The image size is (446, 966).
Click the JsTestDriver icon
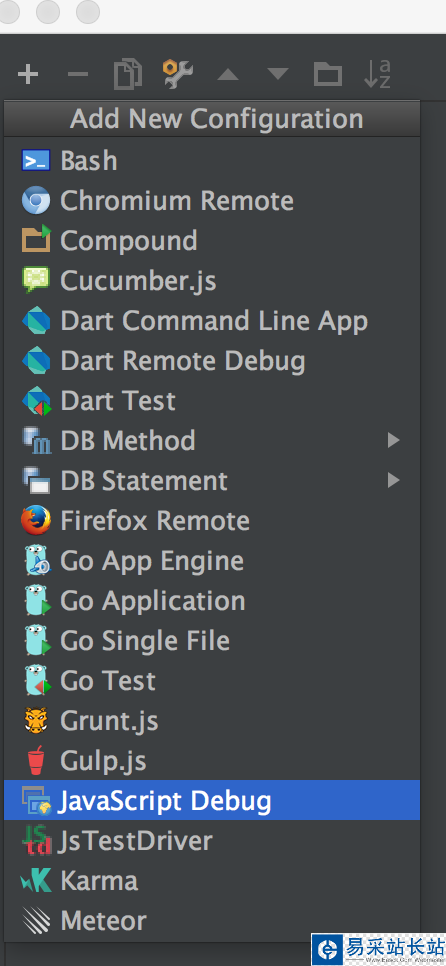click(x=36, y=841)
